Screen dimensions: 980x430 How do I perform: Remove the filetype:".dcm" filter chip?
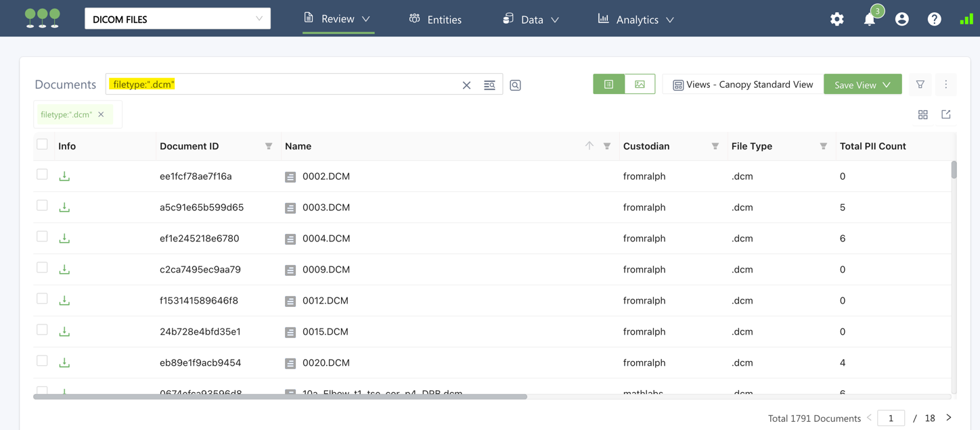pyautogui.click(x=101, y=114)
